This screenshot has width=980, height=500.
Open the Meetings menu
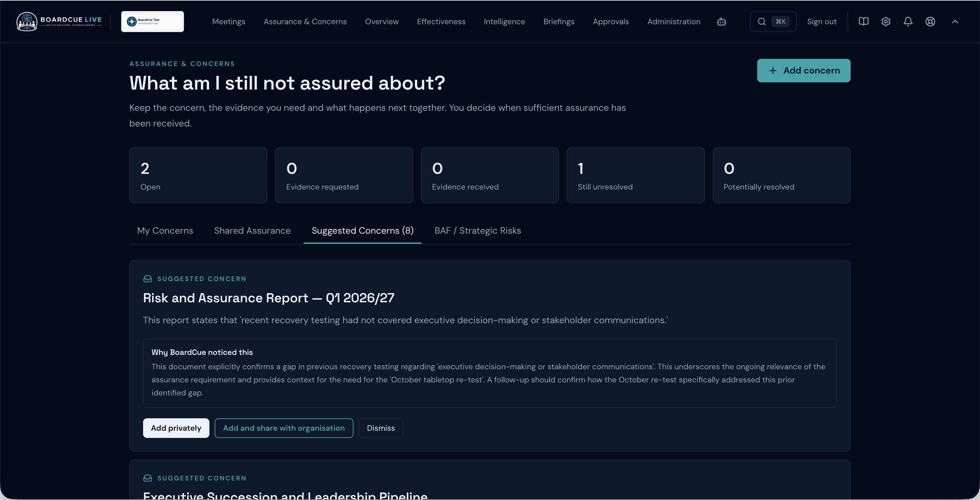click(x=229, y=22)
